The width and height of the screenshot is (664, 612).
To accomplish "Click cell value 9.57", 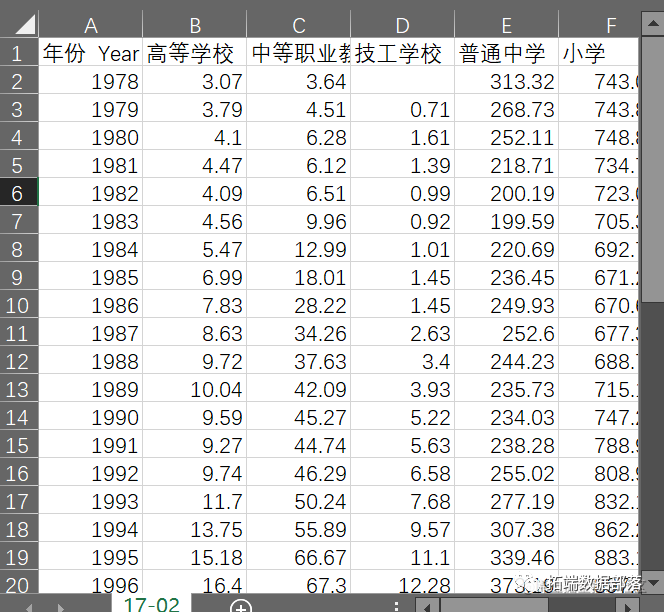I will pos(403,528).
